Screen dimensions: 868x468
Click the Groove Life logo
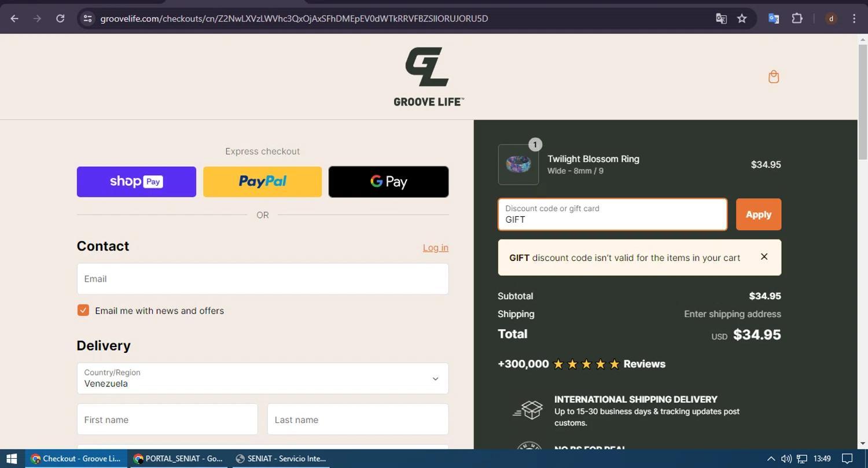(x=429, y=76)
